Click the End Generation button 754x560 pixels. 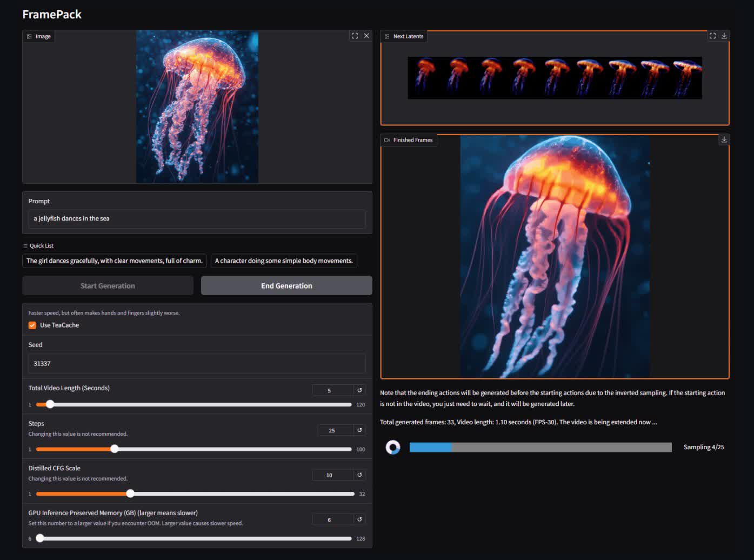pos(286,286)
